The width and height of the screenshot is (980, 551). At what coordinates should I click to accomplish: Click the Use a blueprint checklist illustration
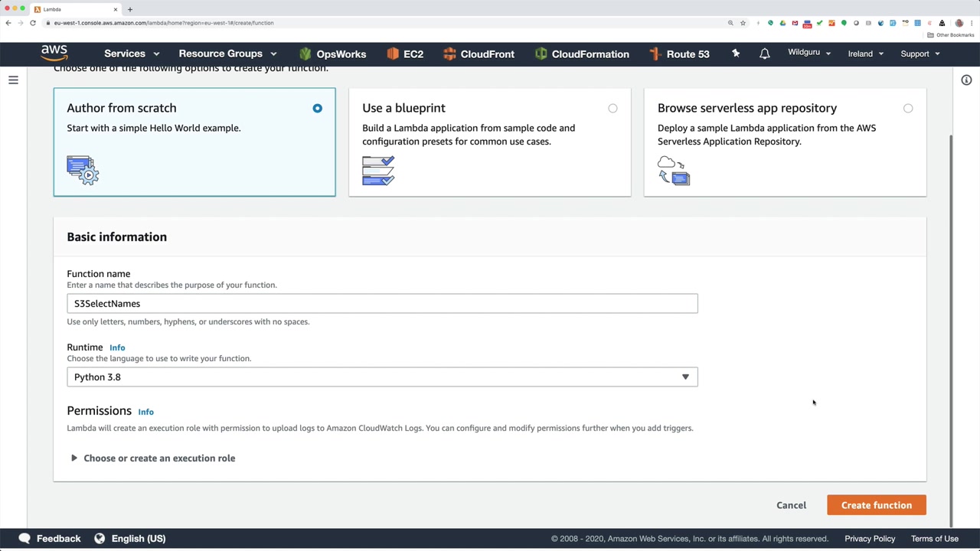pyautogui.click(x=378, y=170)
